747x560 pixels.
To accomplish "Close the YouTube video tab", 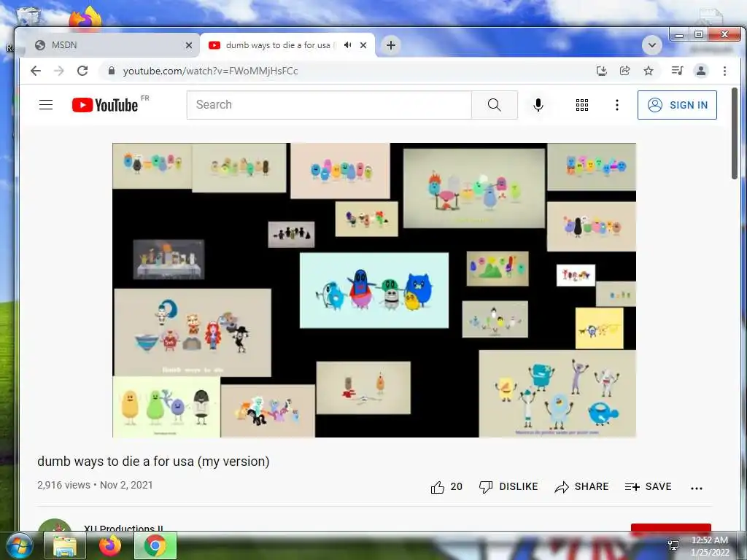I will [363, 45].
